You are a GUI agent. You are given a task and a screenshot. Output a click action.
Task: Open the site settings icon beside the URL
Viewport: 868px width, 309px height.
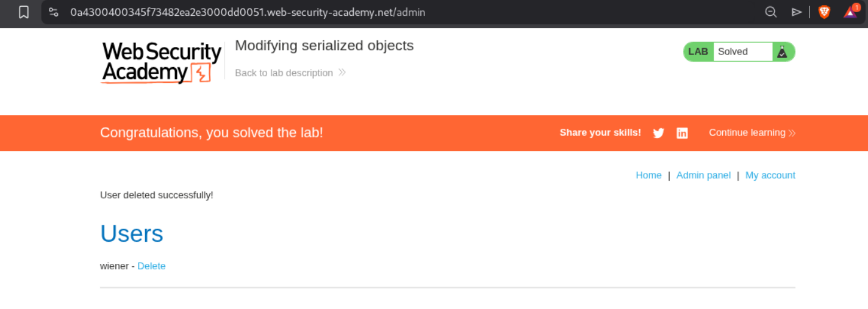tap(54, 12)
